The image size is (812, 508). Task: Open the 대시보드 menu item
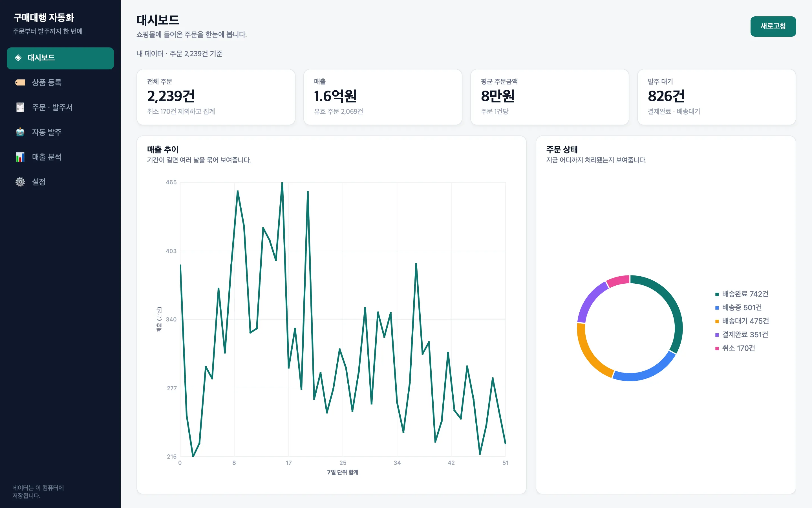coord(60,58)
